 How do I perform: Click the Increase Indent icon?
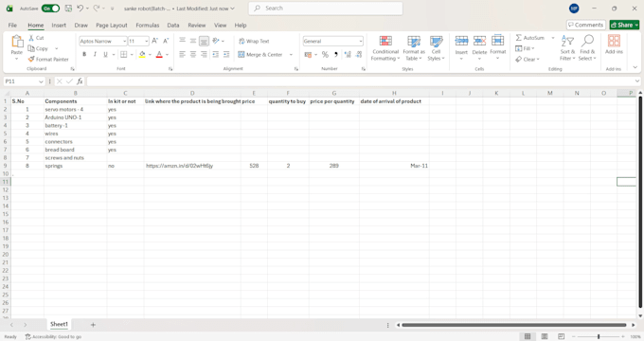(x=226, y=54)
